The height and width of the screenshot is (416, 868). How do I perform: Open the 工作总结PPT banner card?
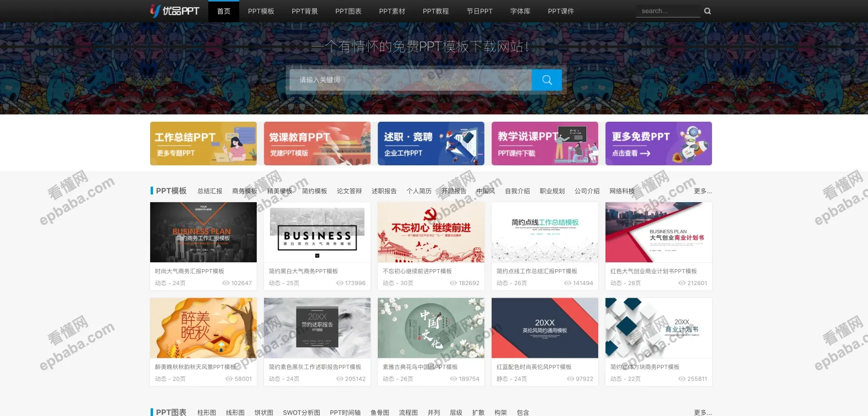tap(203, 144)
